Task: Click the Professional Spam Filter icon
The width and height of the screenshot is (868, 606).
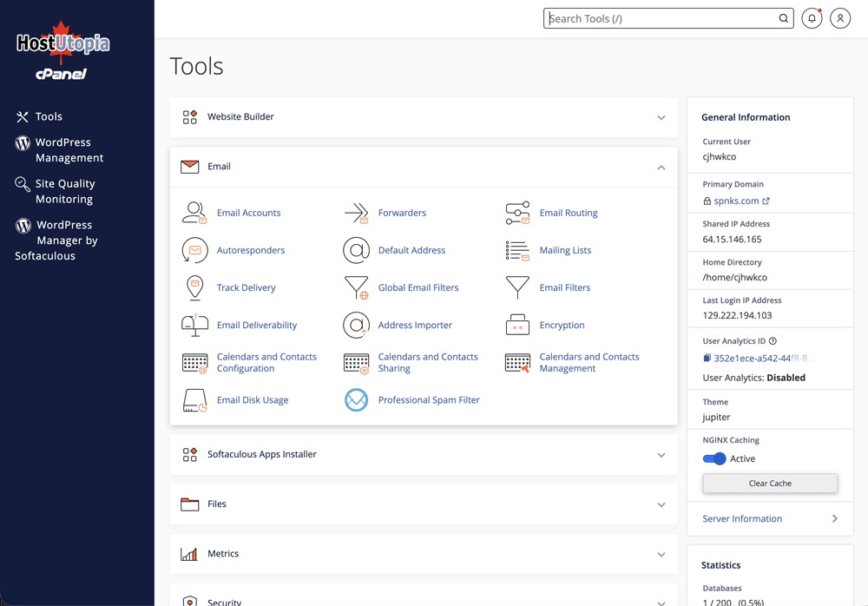Action: click(x=356, y=400)
